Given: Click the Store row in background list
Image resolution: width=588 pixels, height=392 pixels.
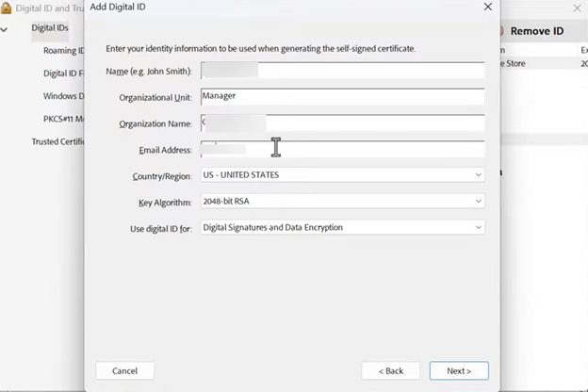Looking at the screenshot, I should click(544, 64).
